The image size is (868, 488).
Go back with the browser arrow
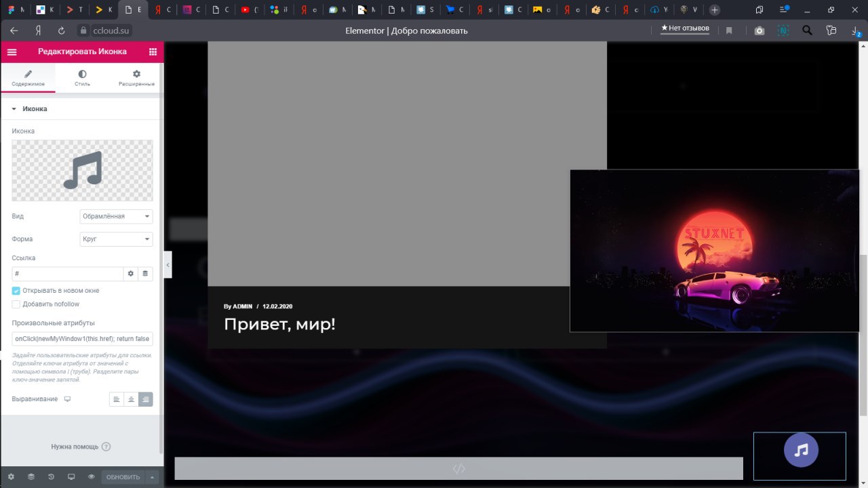click(x=14, y=30)
